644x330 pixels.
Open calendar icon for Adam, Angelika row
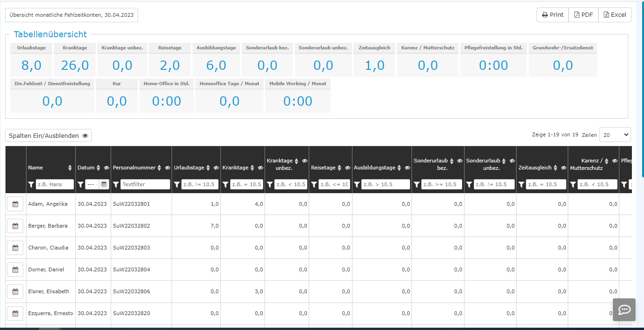(x=15, y=204)
